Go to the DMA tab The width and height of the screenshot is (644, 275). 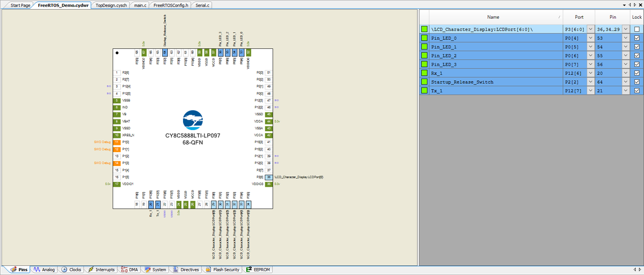[130, 270]
